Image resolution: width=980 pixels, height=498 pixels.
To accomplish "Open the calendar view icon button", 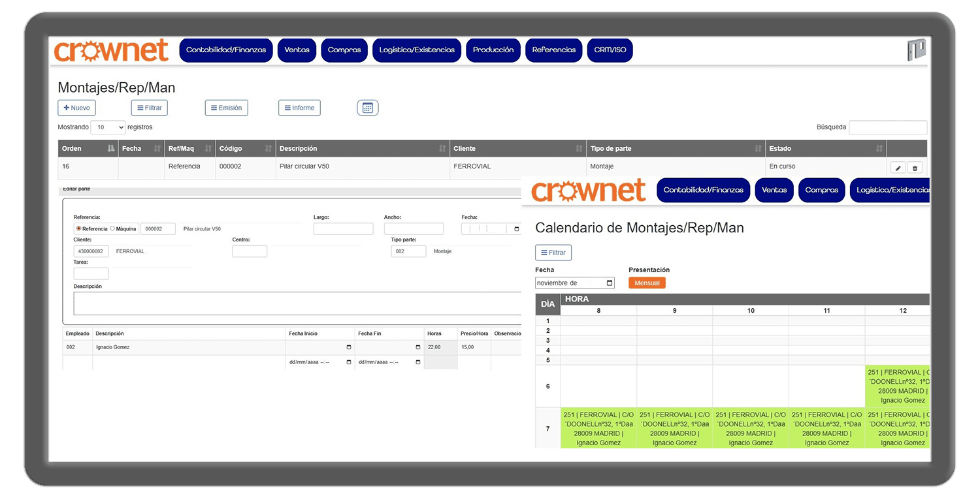I will point(367,108).
